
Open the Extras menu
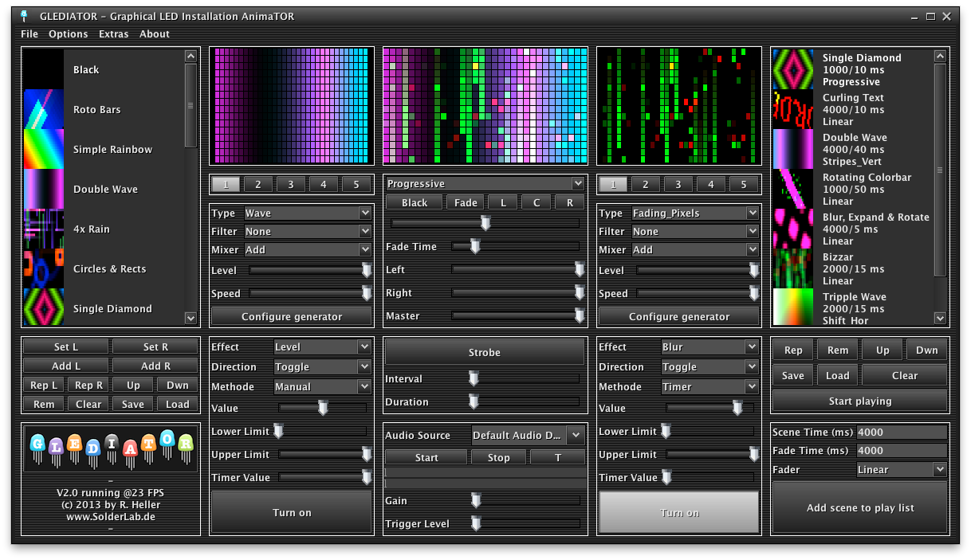tap(113, 34)
